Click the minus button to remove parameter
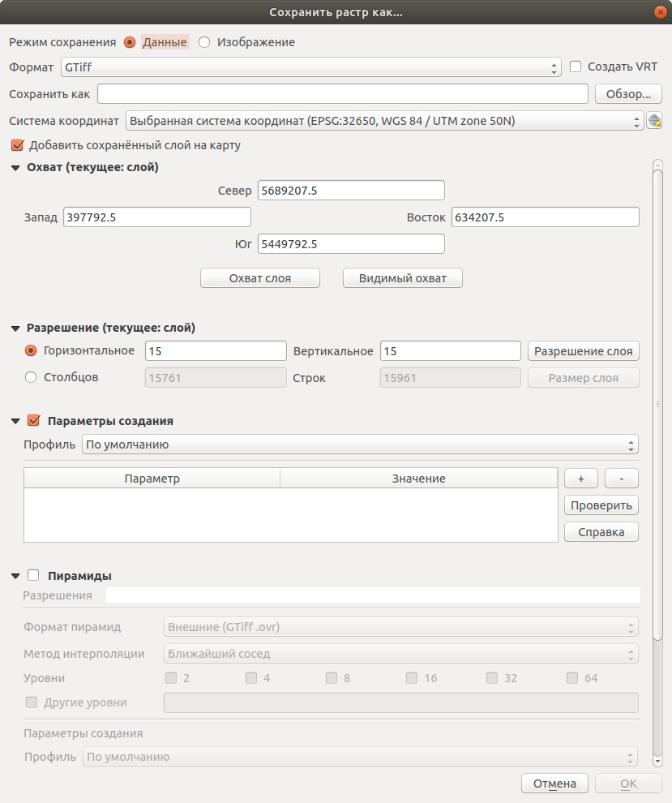Image resolution: width=672 pixels, height=803 pixels. pyautogui.click(x=622, y=479)
